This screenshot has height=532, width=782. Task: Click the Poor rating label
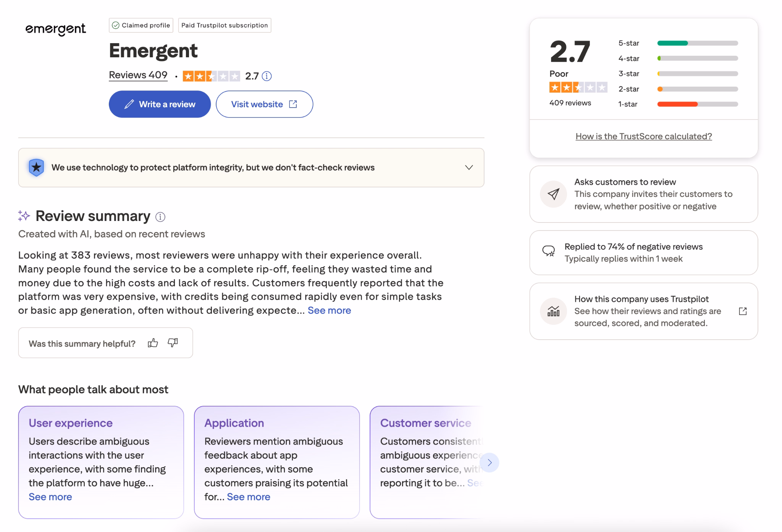click(x=559, y=74)
